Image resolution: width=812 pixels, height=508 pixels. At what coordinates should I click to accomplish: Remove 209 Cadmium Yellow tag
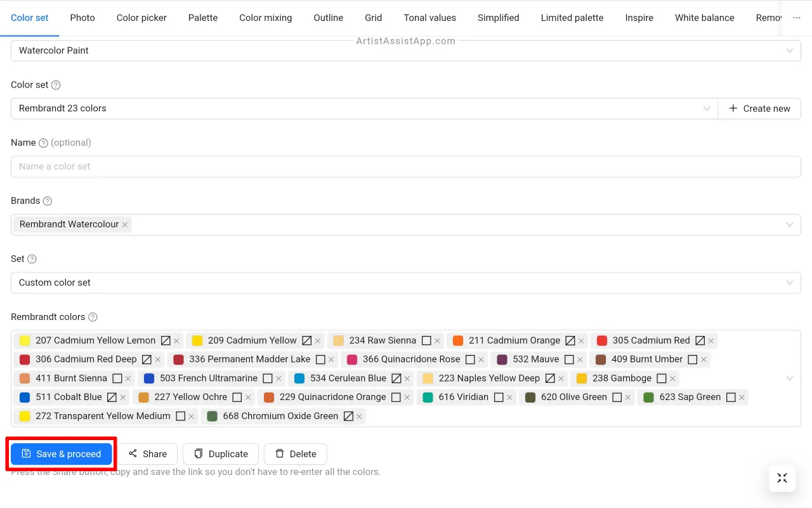[318, 341]
